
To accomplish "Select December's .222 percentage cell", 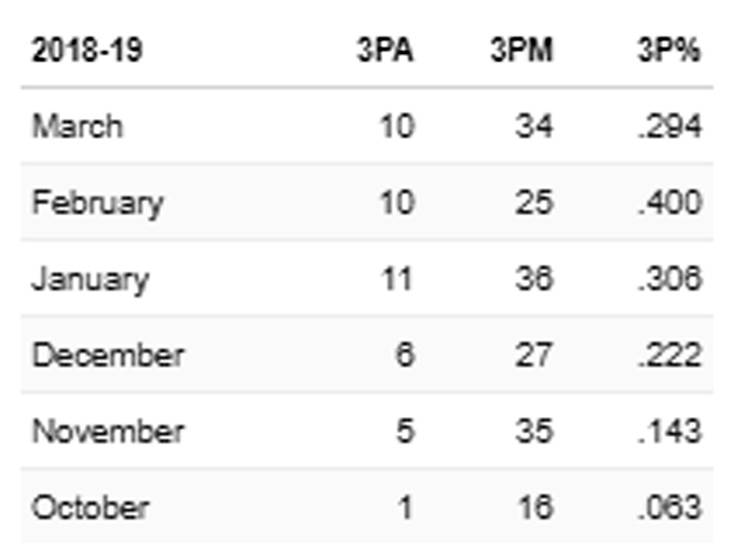I will [x=670, y=355].
